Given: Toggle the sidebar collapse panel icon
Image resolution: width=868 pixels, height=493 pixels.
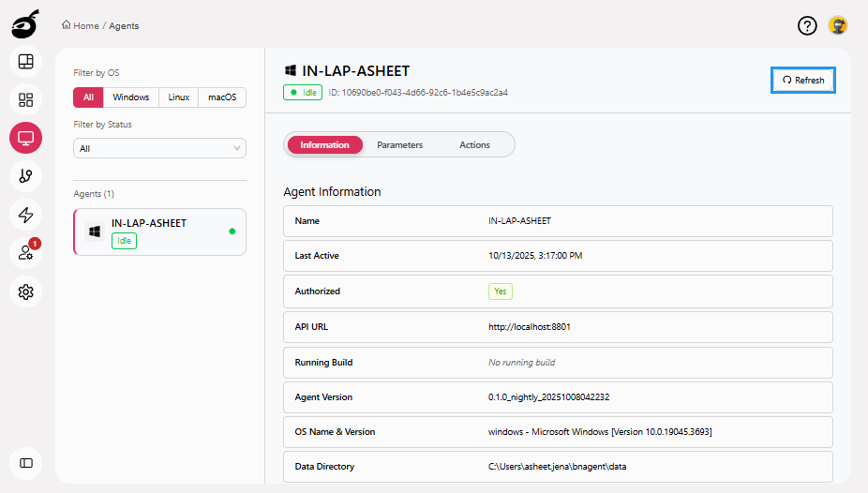Looking at the screenshot, I should (25, 463).
